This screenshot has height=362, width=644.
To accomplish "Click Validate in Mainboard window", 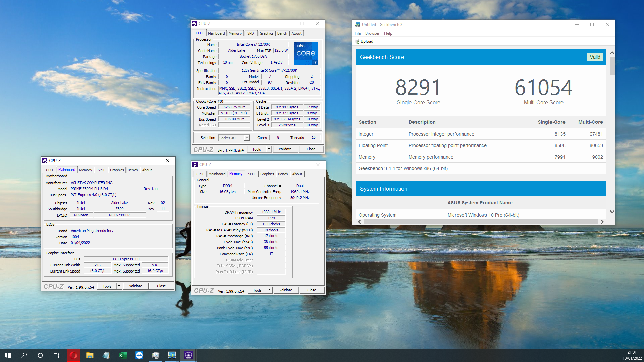I will (136, 286).
